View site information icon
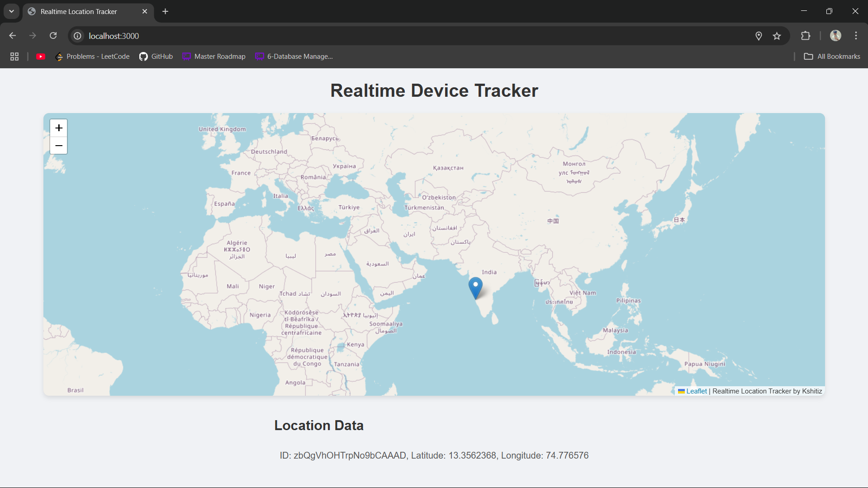This screenshot has width=868, height=488. 78,36
